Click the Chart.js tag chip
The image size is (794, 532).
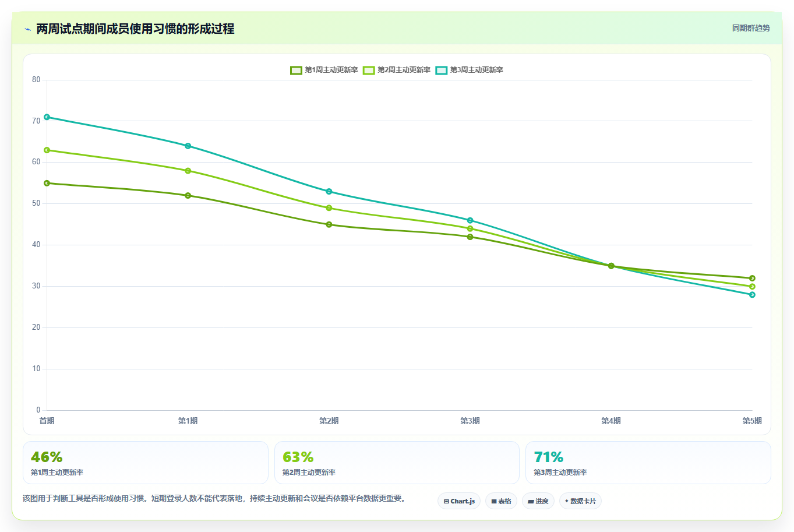click(x=459, y=501)
